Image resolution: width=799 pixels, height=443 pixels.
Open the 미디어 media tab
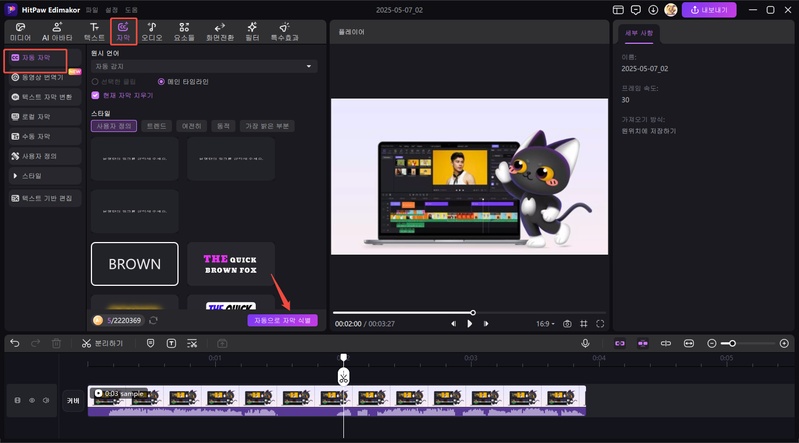20,32
